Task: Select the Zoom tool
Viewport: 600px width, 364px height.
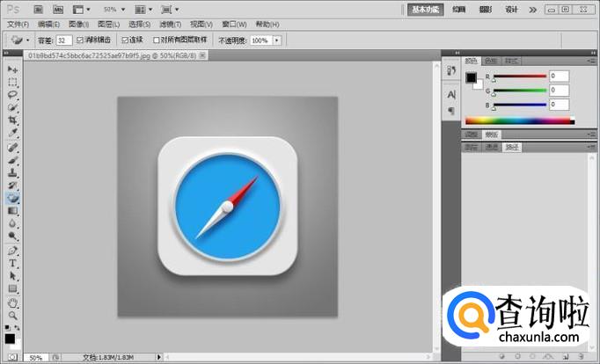Action: coord(12,316)
